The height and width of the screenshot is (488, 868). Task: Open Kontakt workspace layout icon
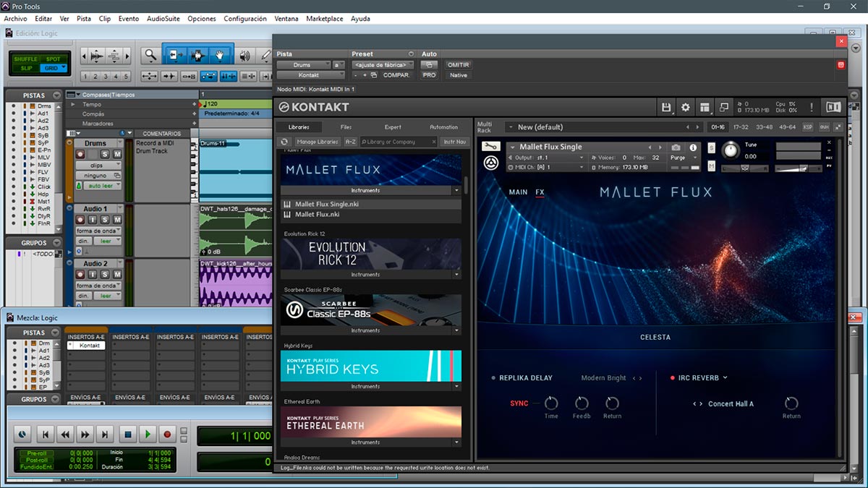pyautogui.click(x=705, y=107)
